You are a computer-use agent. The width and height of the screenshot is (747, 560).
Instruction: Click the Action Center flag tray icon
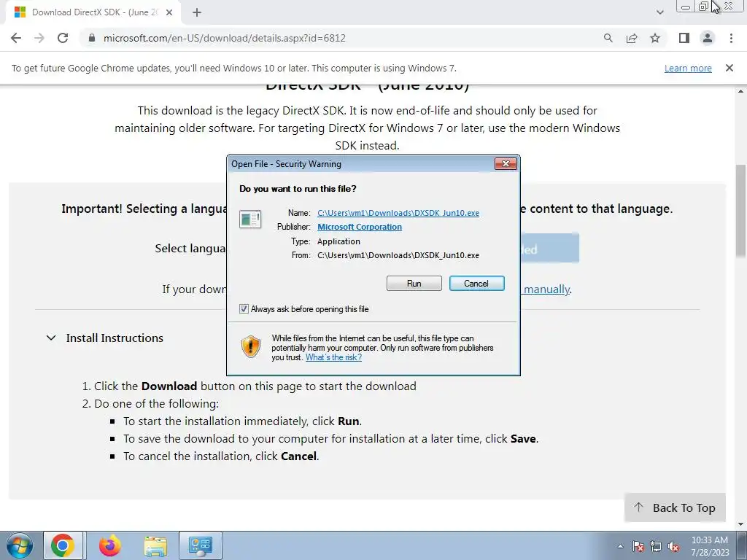pos(638,546)
